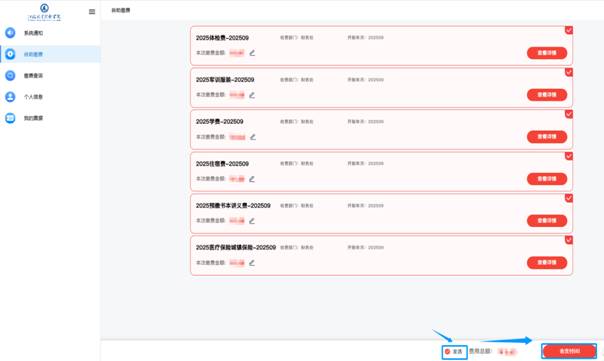The width and height of the screenshot is (604, 361).
Task: Open 个人信息 in the sidebar
Action: point(33,97)
